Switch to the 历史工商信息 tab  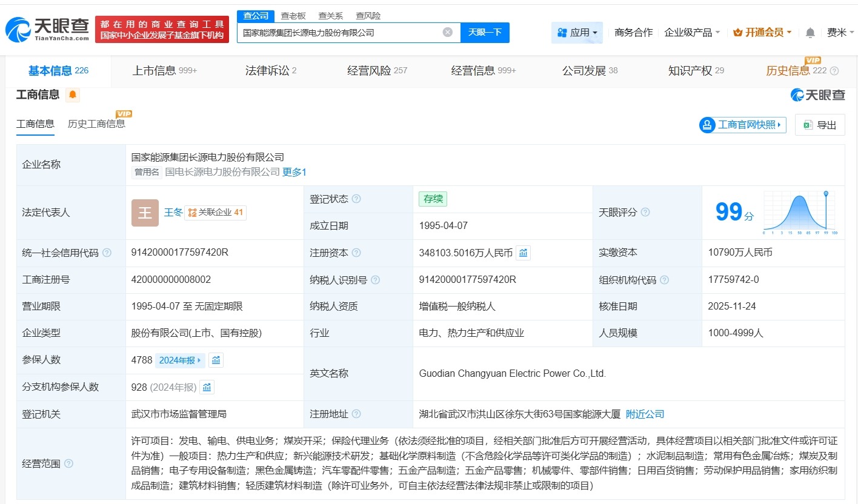click(x=97, y=124)
